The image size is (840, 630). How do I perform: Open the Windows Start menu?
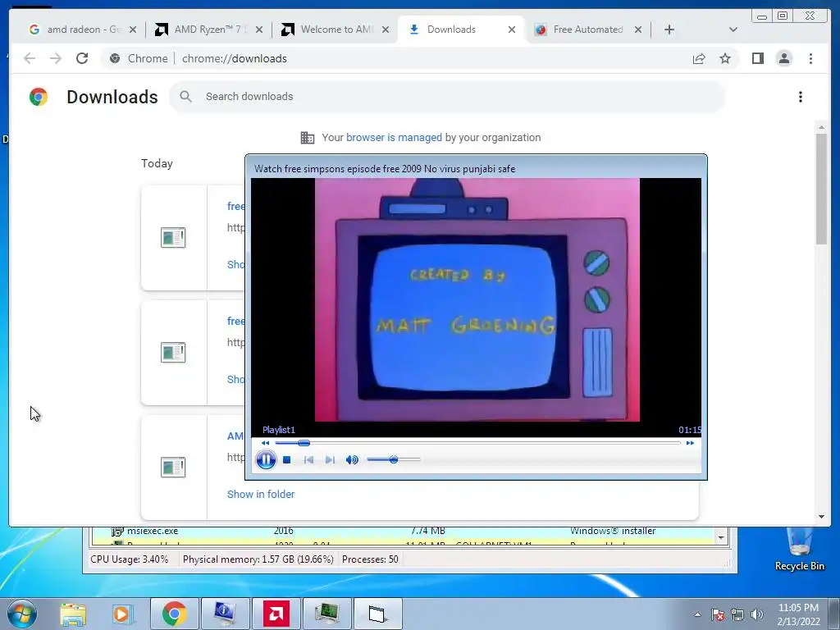click(x=21, y=614)
